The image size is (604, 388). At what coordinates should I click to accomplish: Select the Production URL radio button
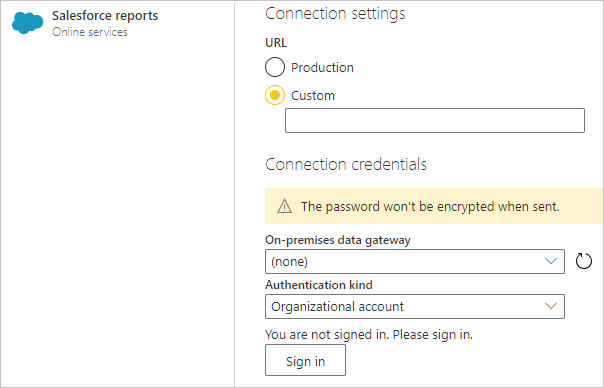[275, 67]
